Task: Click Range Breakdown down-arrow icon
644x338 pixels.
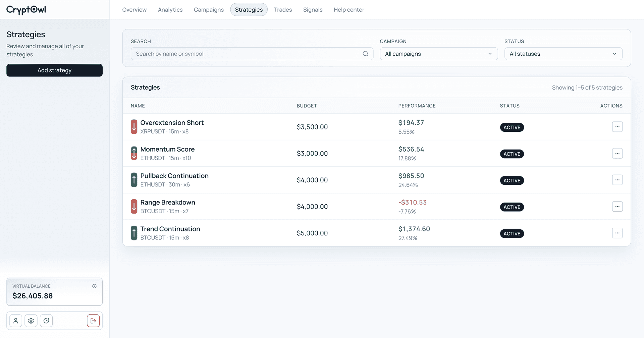Action: [134, 207]
